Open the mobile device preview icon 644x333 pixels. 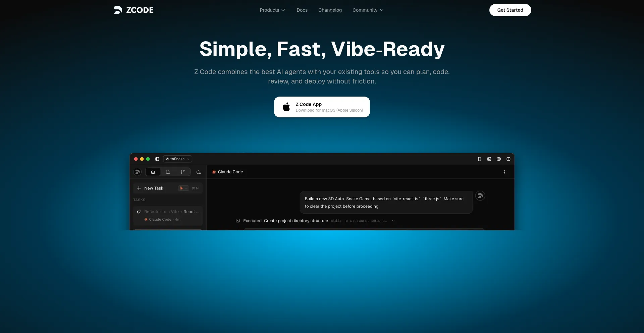point(480,159)
